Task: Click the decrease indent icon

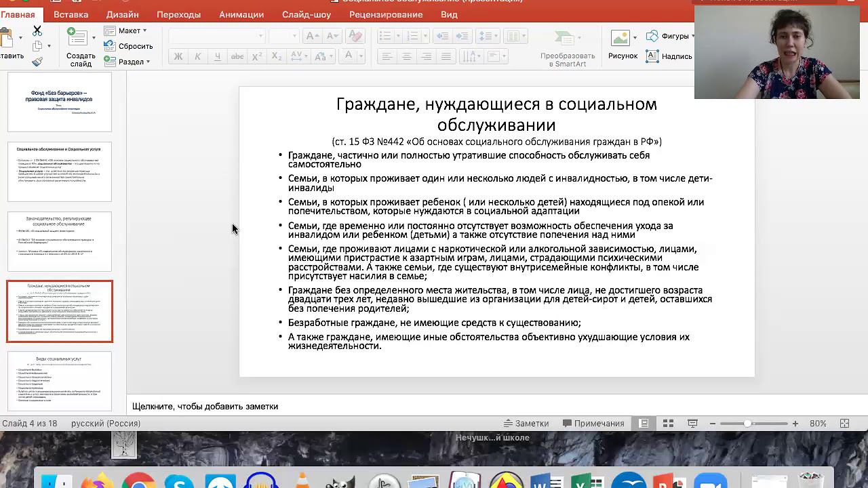Action: 442,36
